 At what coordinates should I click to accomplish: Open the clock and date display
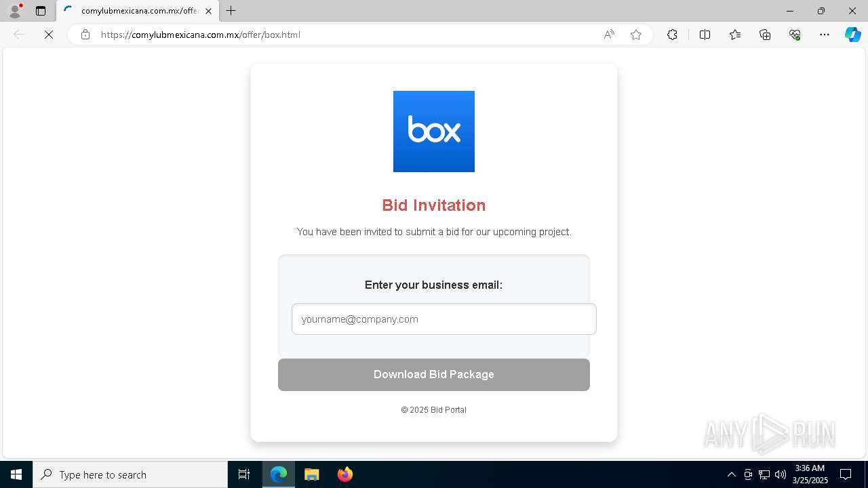[x=810, y=474]
